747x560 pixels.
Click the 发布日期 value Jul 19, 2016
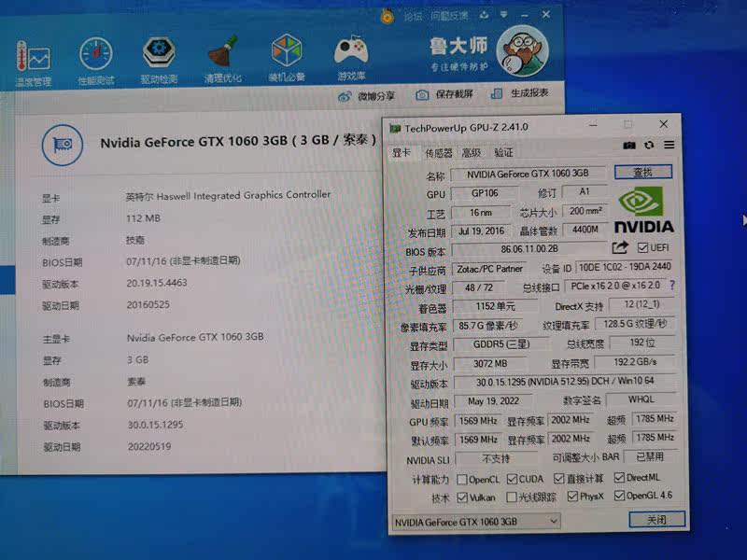[481, 231]
